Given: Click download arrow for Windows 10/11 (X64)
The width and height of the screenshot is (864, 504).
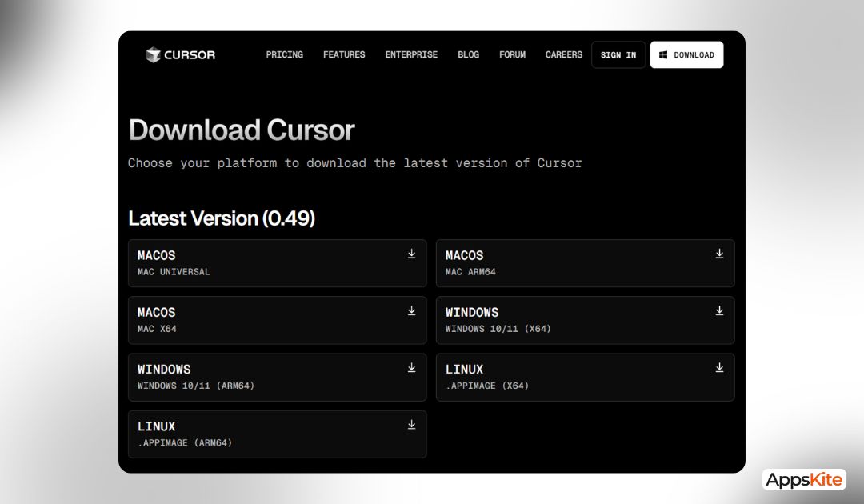Looking at the screenshot, I should (x=720, y=310).
